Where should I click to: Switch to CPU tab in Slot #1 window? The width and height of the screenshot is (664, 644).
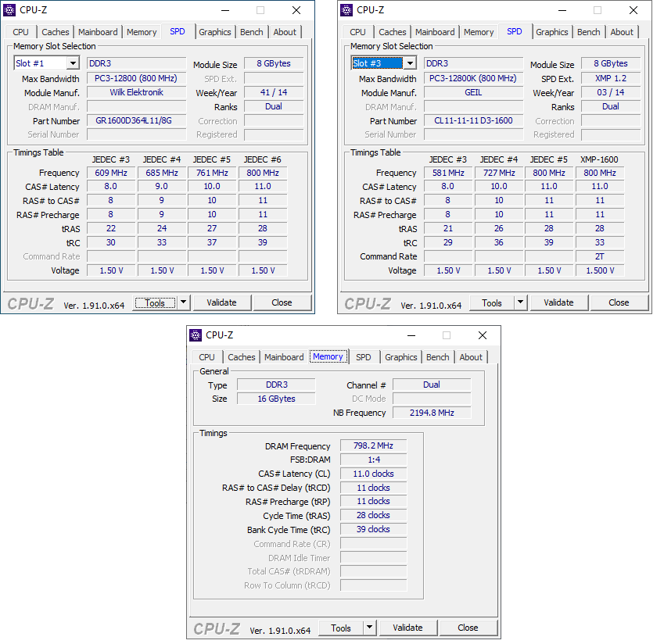point(21,32)
